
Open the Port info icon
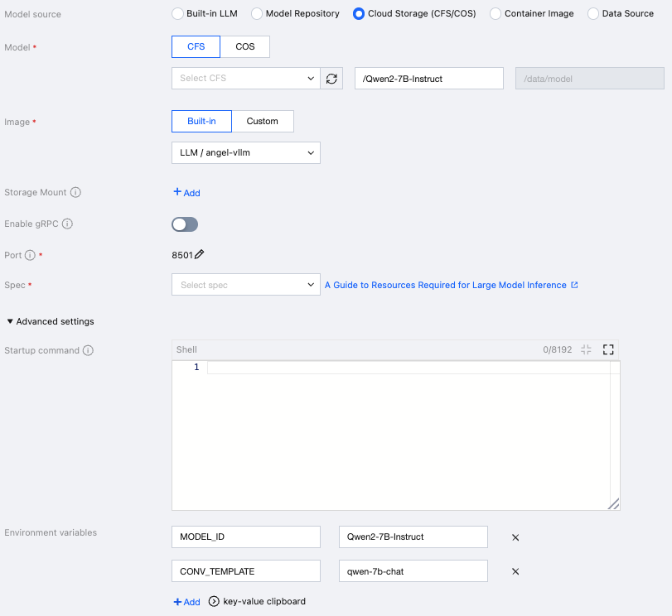30,255
